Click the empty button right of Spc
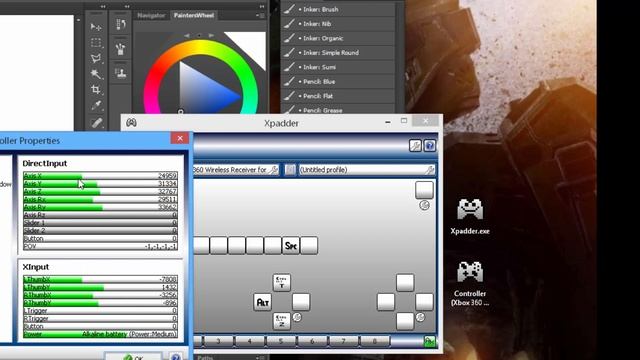Viewport: 640px width, 360px height. point(309,246)
